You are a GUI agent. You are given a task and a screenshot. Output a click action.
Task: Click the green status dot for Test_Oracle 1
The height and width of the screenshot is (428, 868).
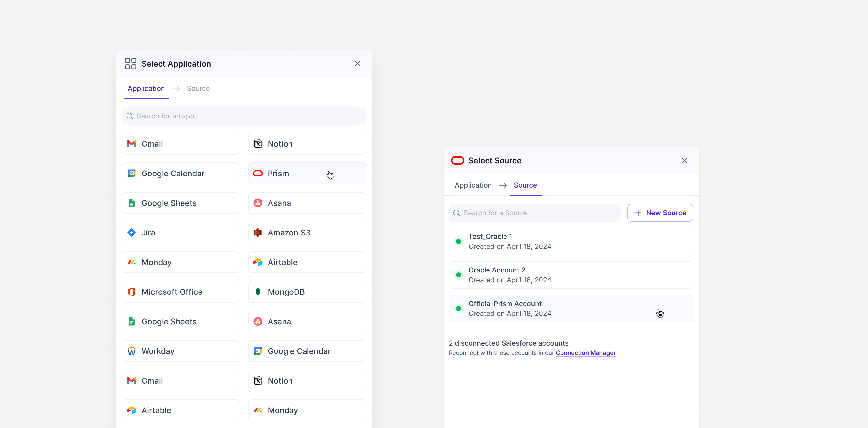click(459, 241)
